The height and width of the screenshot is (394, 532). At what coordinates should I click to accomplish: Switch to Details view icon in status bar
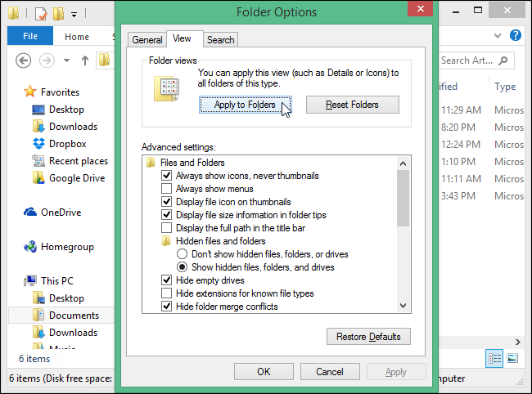click(x=494, y=358)
